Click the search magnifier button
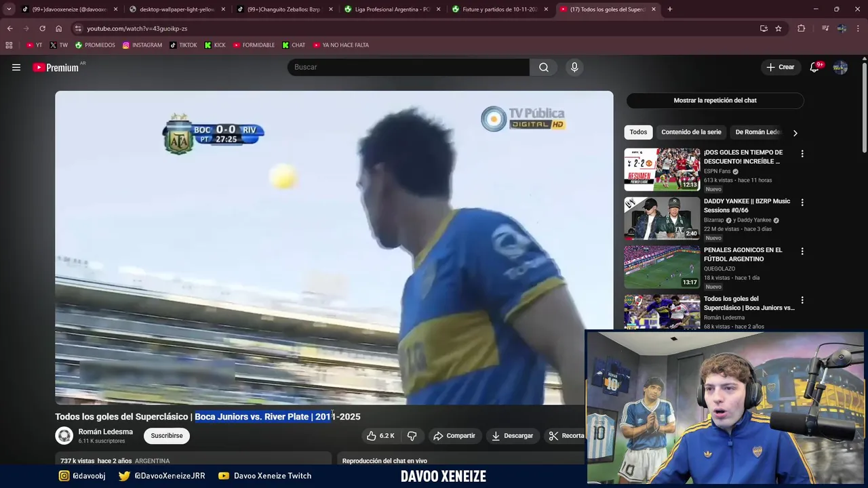Image resolution: width=868 pixels, height=488 pixels. pyautogui.click(x=544, y=67)
